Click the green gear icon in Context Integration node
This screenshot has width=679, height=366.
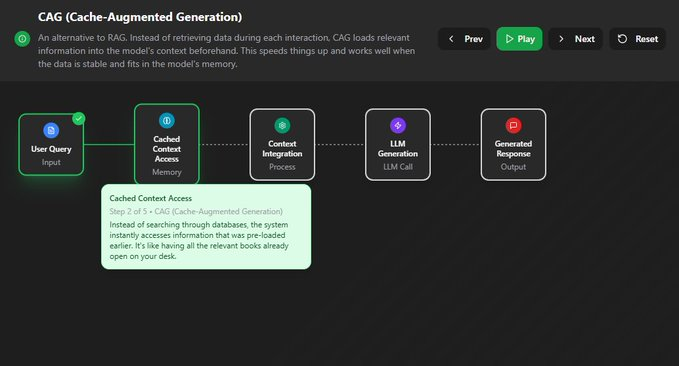282,126
